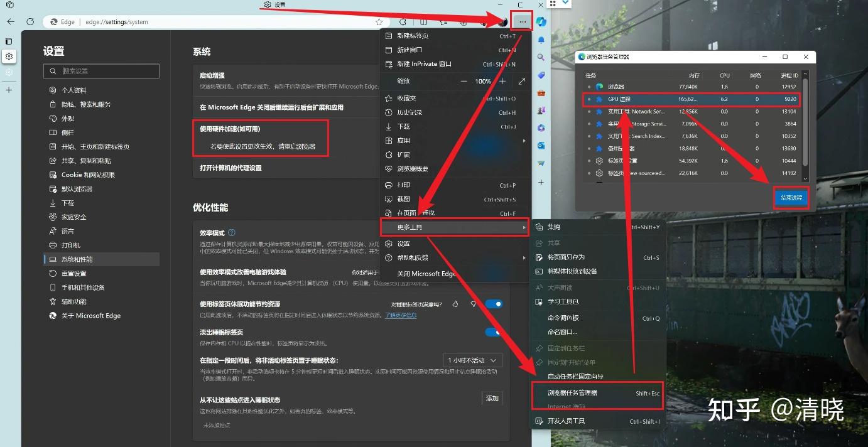This screenshot has height=447, width=868.
Task: Click the 添加 button for never-sleep sites
Action: pos(492,398)
